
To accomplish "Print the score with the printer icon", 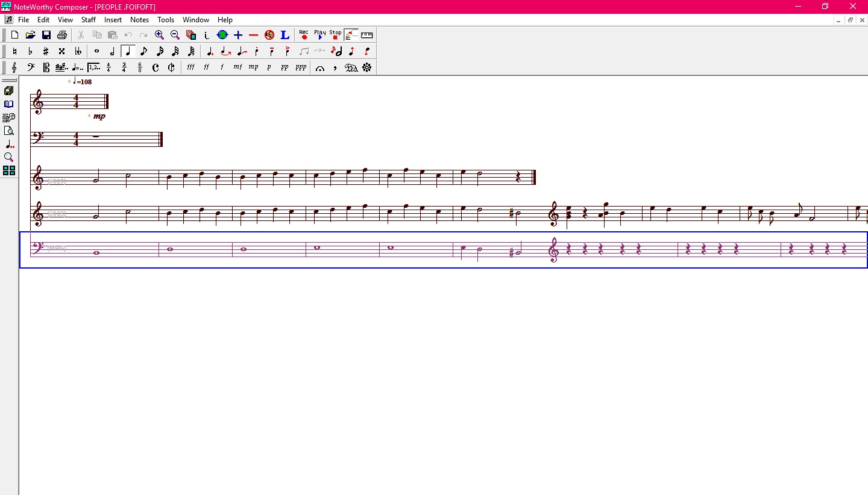I will tap(61, 35).
